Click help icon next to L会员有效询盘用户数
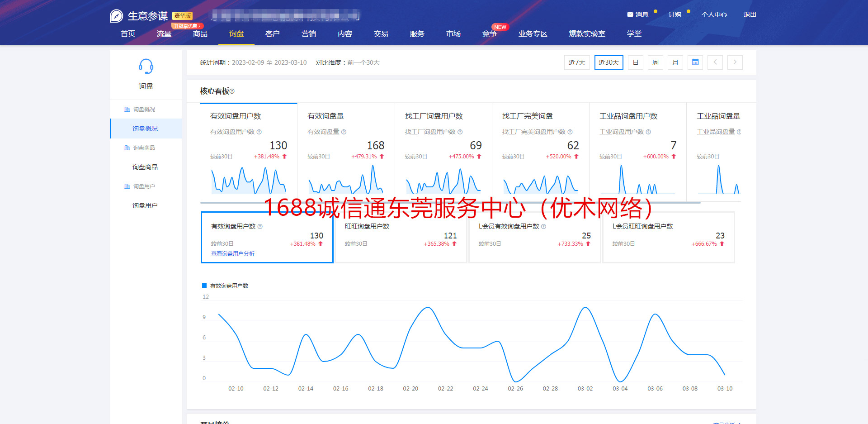 click(543, 226)
